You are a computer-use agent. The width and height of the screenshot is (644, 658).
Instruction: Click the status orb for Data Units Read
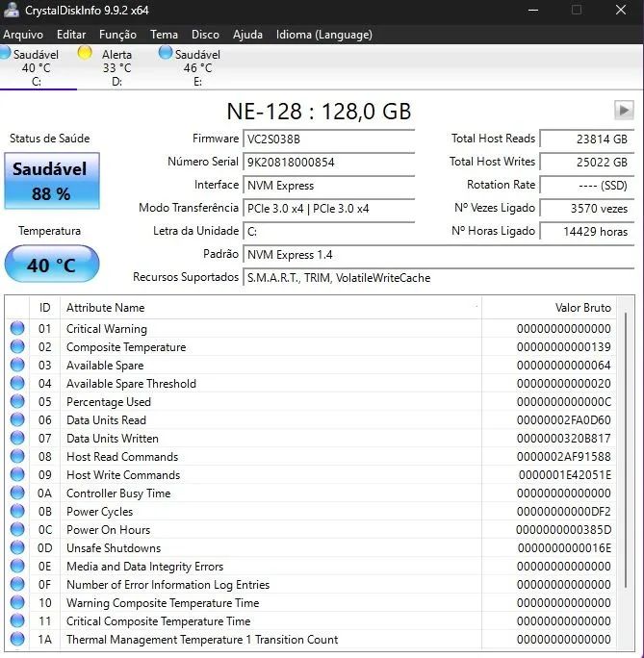(x=17, y=419)
